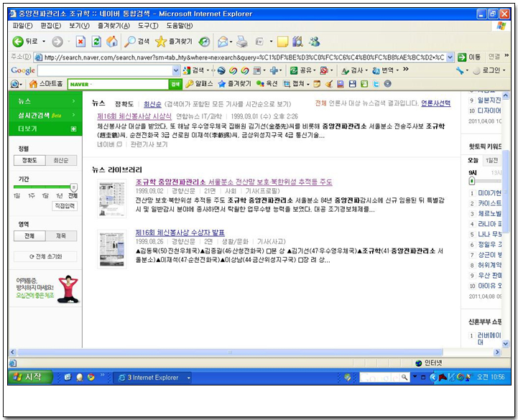Open 스마트홈 house icon in Naver toolbar

[33, 84]
